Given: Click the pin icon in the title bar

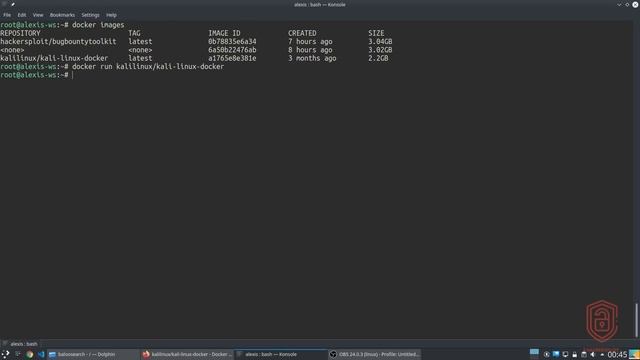Looking at the screenshot, I should 13,4.
